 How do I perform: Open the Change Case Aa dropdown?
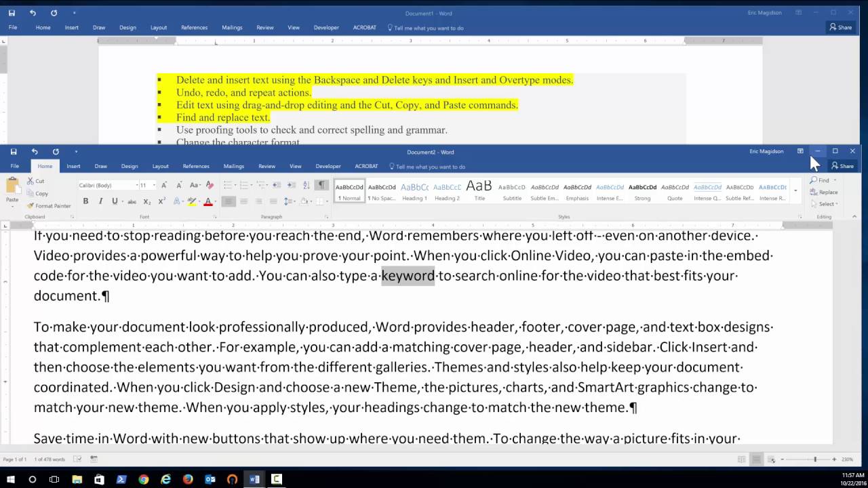click(195, 185)
